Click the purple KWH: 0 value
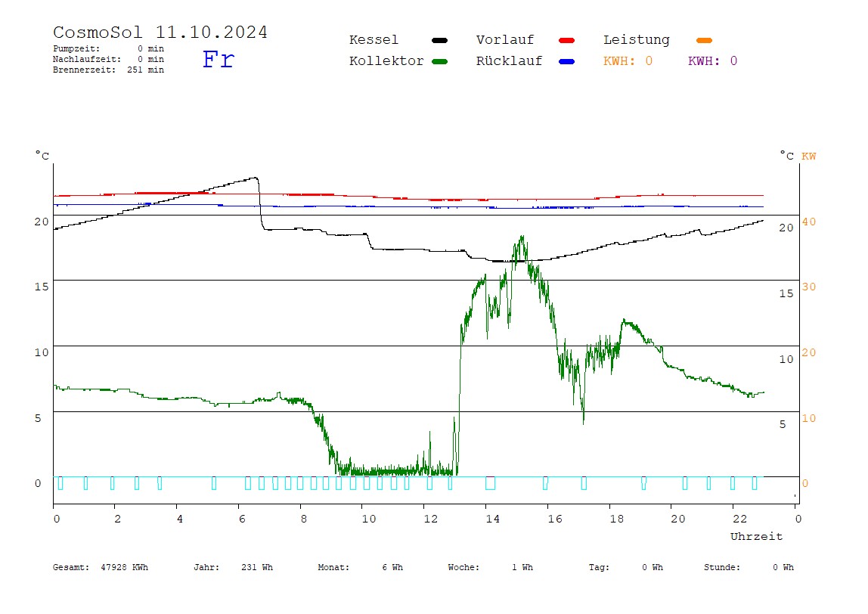Screen dimensions: 868x614 click(x=712, y=61)
